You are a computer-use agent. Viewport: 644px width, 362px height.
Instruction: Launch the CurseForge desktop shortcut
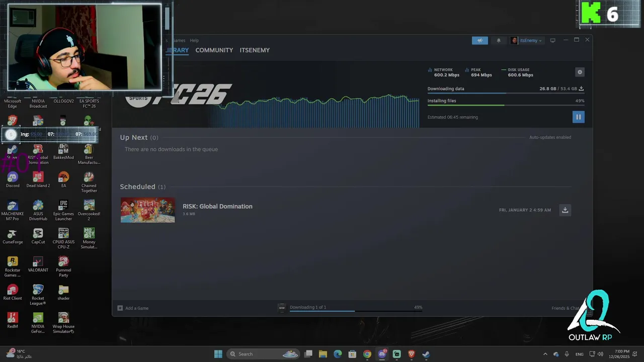pos(13,236)
